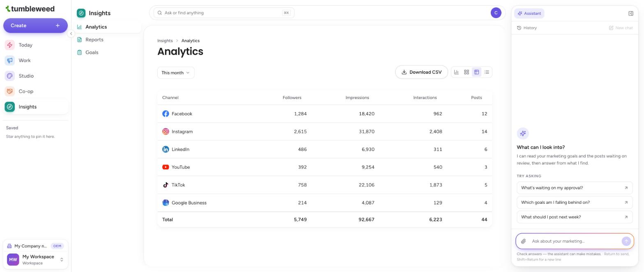Click the Create button
Viewport: 644px width, 272px height.
[x=35, y=25]
